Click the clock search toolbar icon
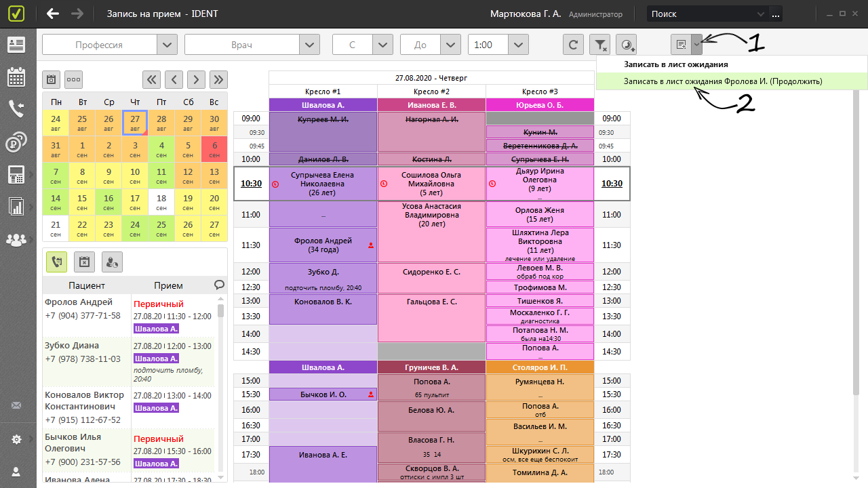Viewport: 868px width, 488px height. pyautogui.click(x=627, y=45)
